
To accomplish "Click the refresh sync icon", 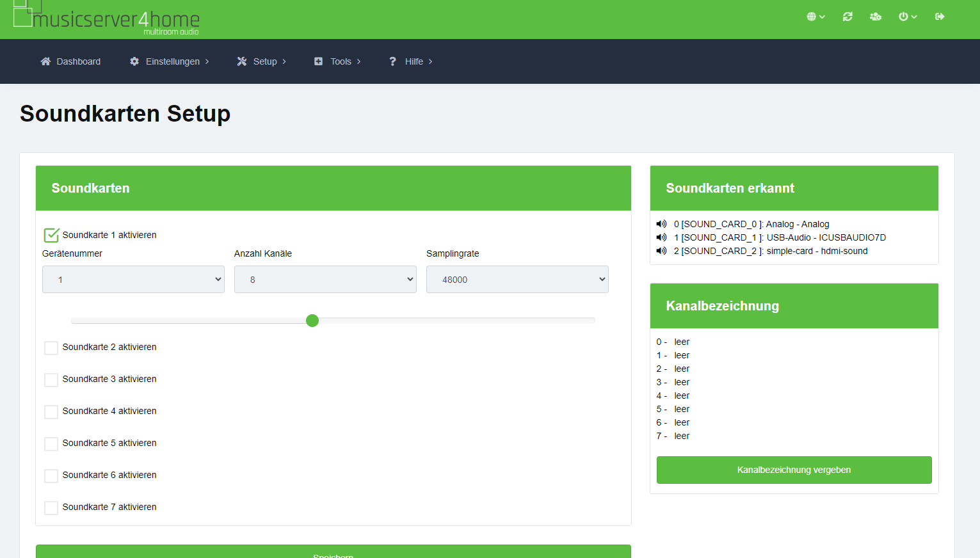I will (x=847, y=17).
